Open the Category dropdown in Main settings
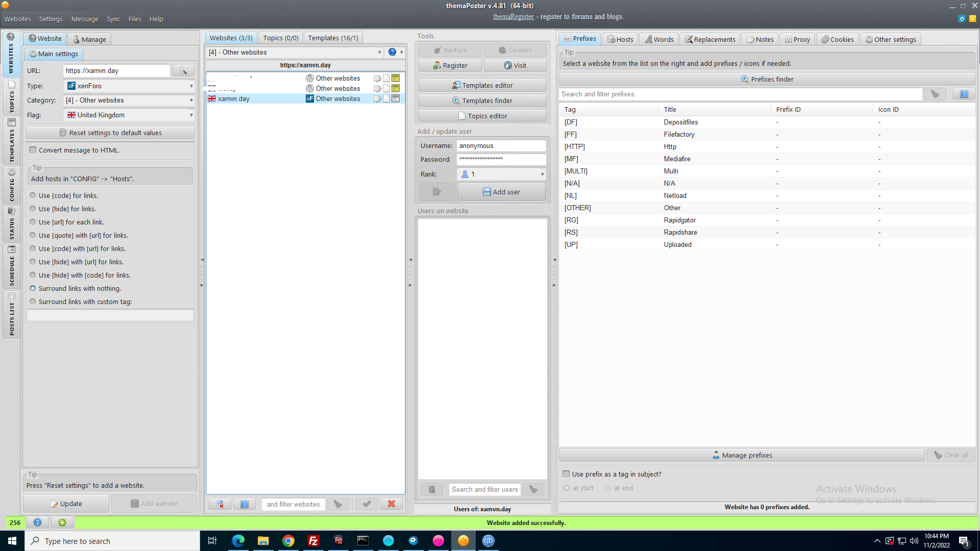 point(129,100)
